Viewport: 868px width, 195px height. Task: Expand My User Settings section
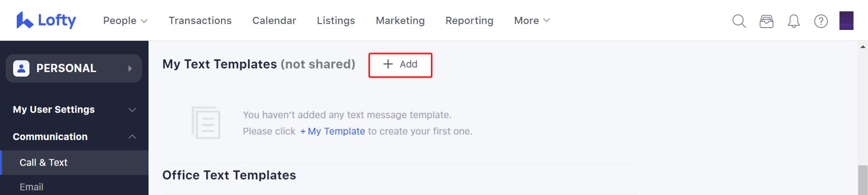74,109
